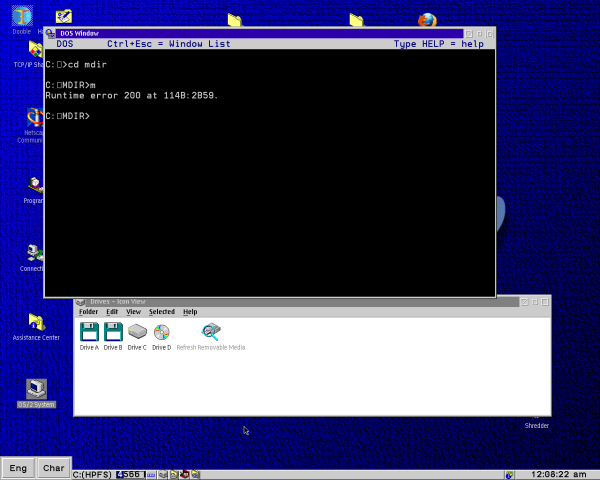Click the C:(HPFS) drive indicator
Screen dimensions: 600x480
click(92, 475)
